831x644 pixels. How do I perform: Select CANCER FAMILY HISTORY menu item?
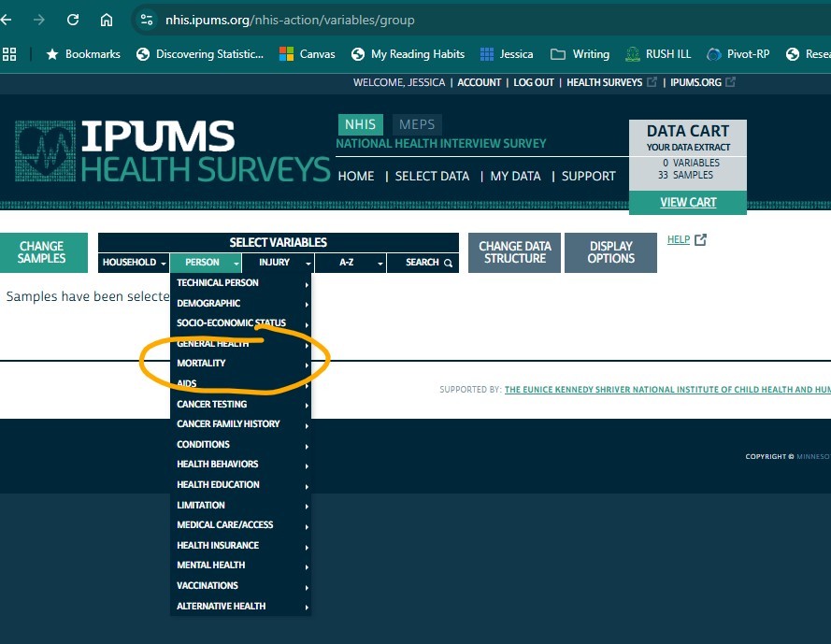point(240,424)
